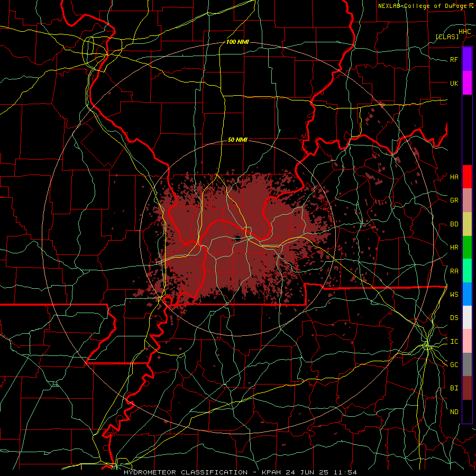Select the dusty pink GR legend swatch
The width and height of the screenshot is (476, 476).
[467, 200]
